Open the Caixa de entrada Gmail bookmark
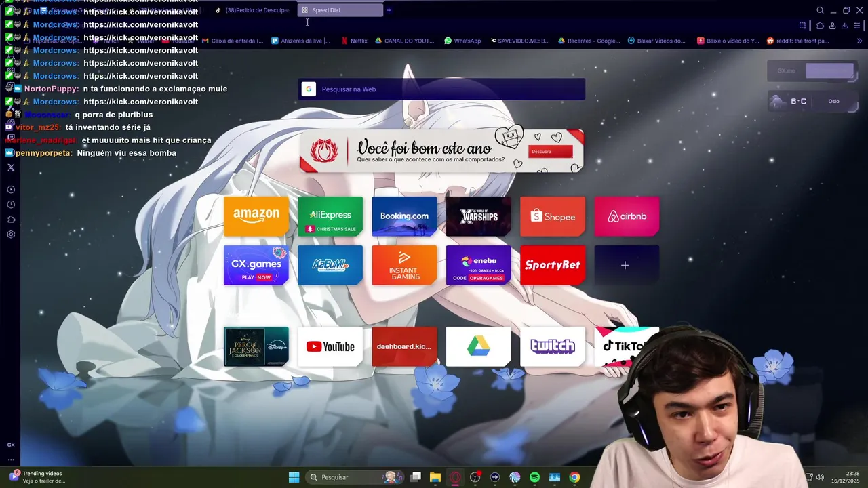This screenshot has height=488, width=868. 233,41
